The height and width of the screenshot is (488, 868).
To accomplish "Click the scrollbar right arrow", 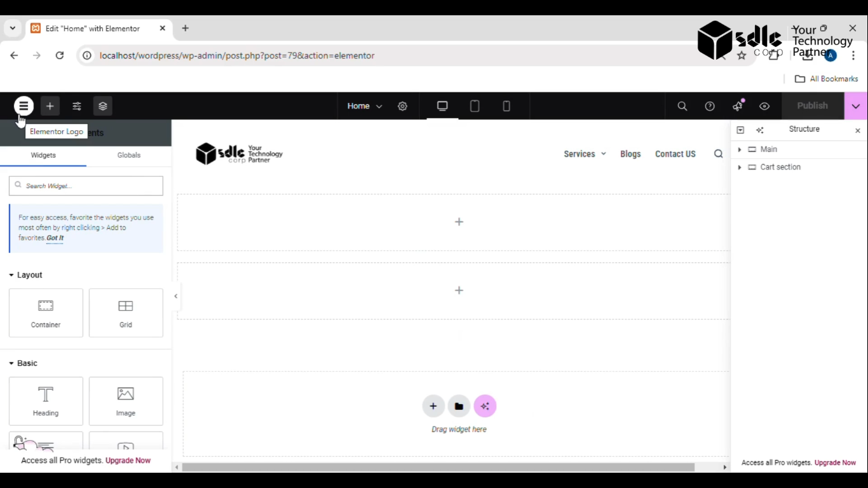I will (x=724, y=467).
